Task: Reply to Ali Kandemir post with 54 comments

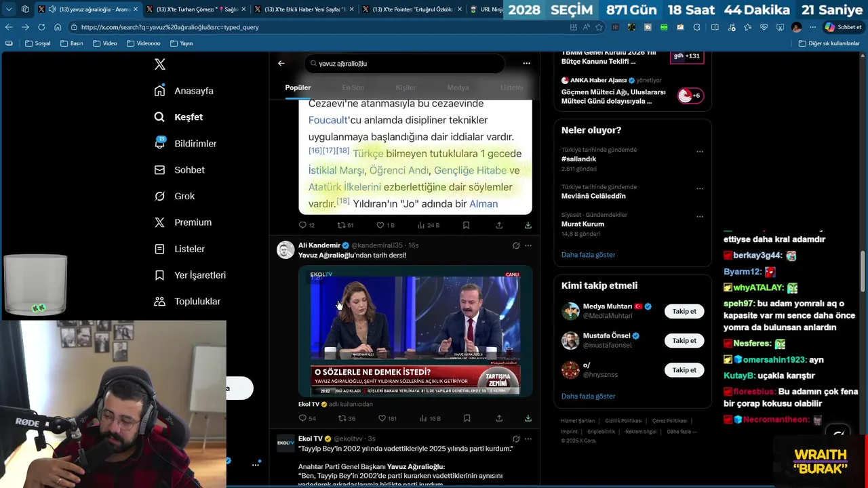Action: click(x=307, y=418)
